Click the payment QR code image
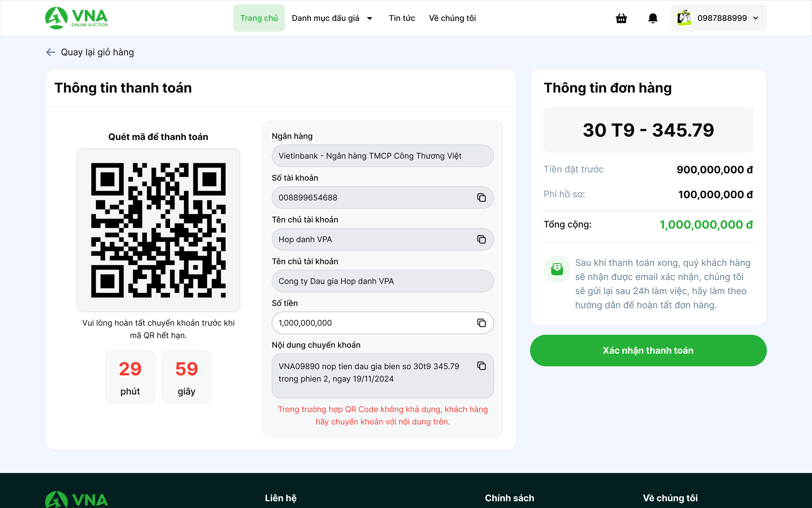Viewport: 812px width, 508px height. pyautogui.click(x=158, y=230)
